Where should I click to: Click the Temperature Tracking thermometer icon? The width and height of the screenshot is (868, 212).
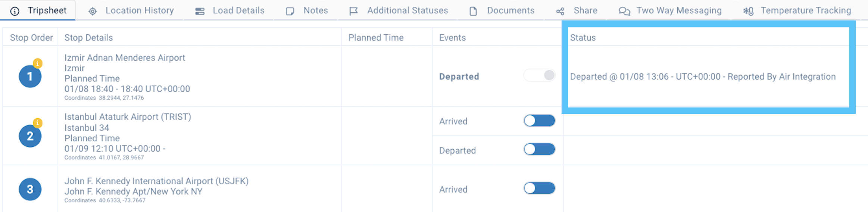click(x=748, y=11)
